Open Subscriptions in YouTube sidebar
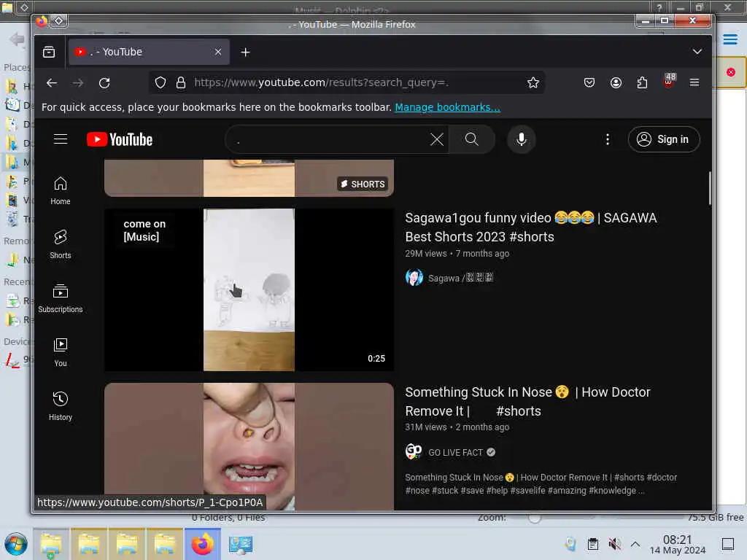This screenshot has height=560, width=747. pyautogui.click(x=61, y=298)
